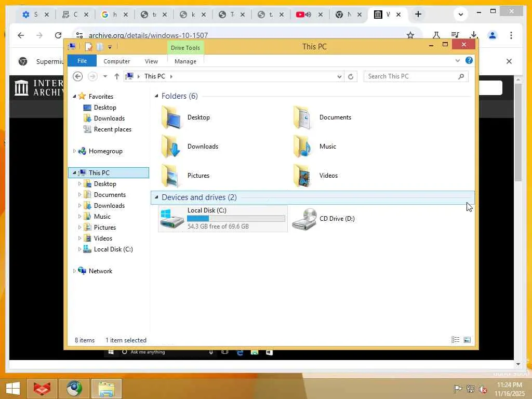Close the Supermium infobar

click(x=509, y=61)
